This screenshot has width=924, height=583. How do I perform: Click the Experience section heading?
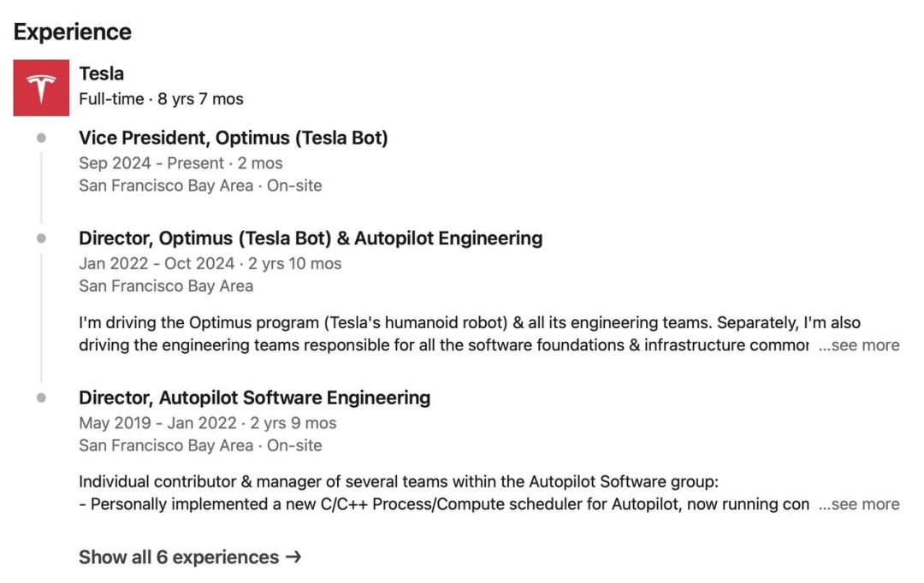pyautogui.click(x=73, y=32)
